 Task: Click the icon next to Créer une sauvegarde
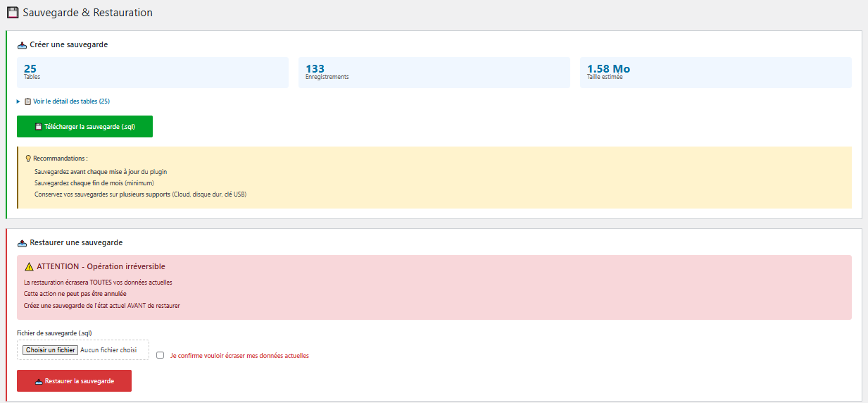point(22,45)
